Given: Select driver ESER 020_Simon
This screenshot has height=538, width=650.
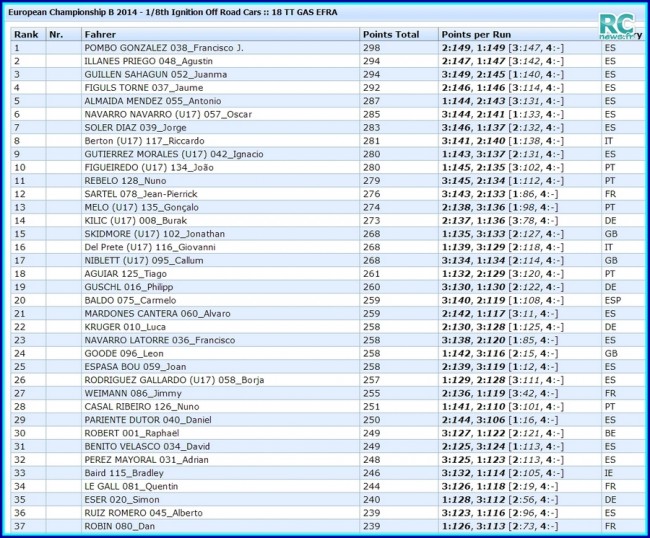Looking at the screenshot, I should point(122,499).
